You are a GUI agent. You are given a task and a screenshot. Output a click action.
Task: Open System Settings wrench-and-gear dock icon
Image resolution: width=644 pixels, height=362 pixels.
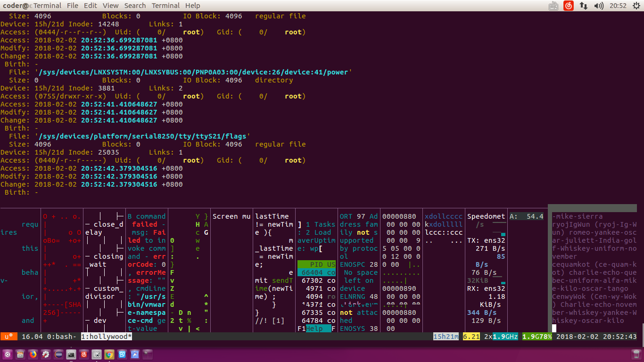(x=46, y=354)
